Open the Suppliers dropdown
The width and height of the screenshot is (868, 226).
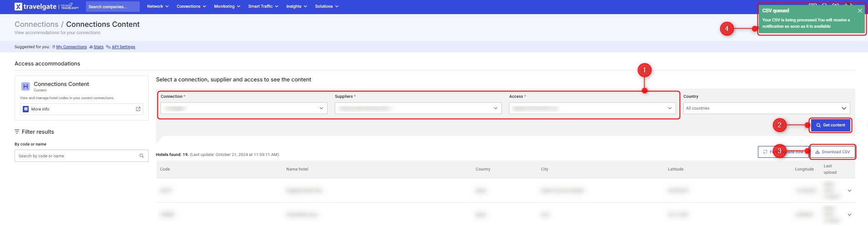pyautogui.click(x=418, y=108)
